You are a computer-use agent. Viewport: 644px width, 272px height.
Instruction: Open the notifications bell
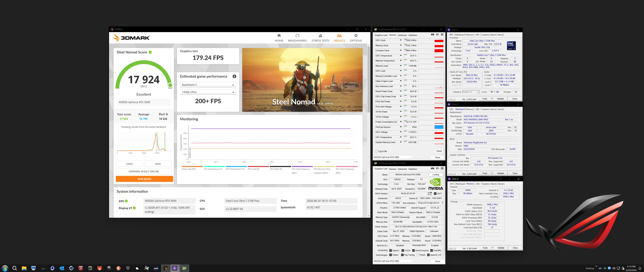(640, 268)
